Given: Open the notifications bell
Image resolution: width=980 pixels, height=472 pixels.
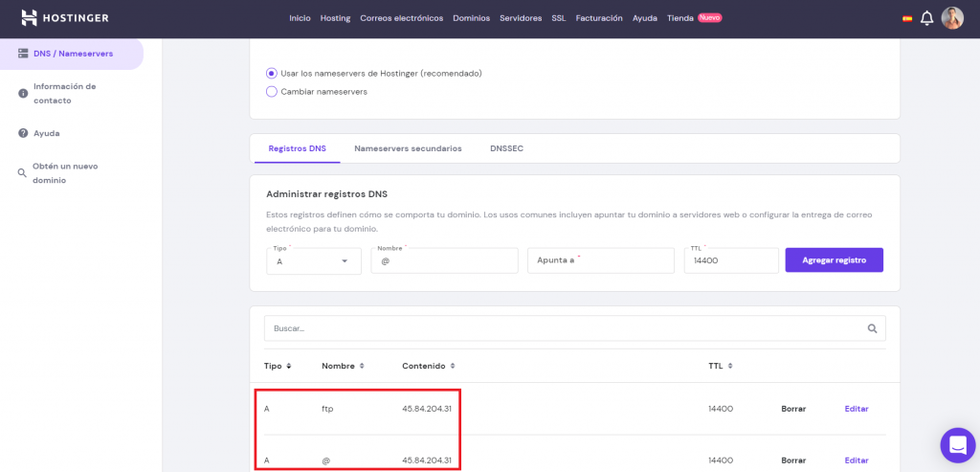Looking at the screenshot, I should point(926,18).
